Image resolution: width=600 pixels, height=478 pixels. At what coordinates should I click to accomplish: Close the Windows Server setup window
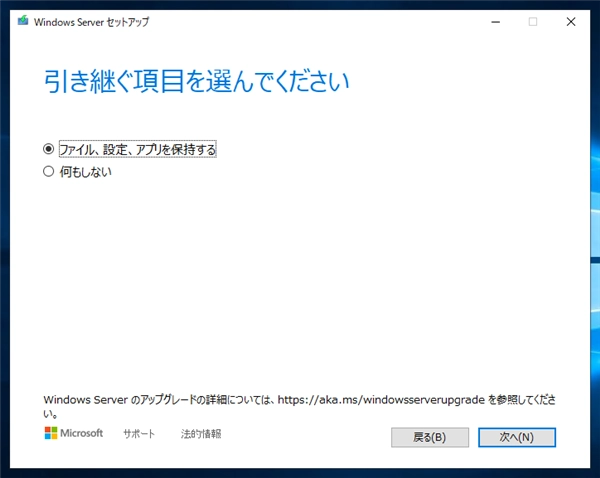tap(571, 22)
